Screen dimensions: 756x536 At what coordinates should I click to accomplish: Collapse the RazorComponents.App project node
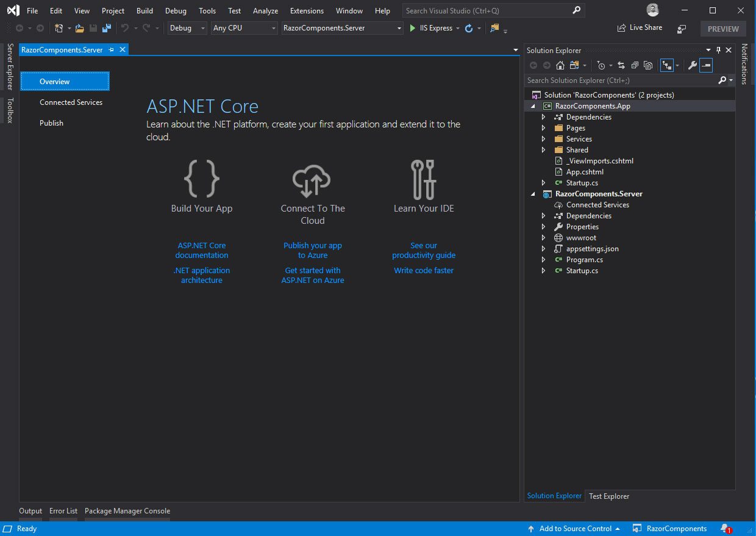click(x=533, y=106)
